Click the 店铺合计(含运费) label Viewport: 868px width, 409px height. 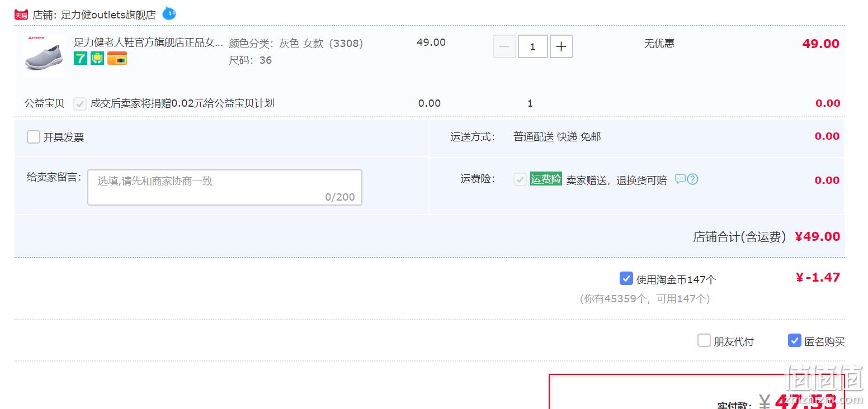tap(740, 237)
